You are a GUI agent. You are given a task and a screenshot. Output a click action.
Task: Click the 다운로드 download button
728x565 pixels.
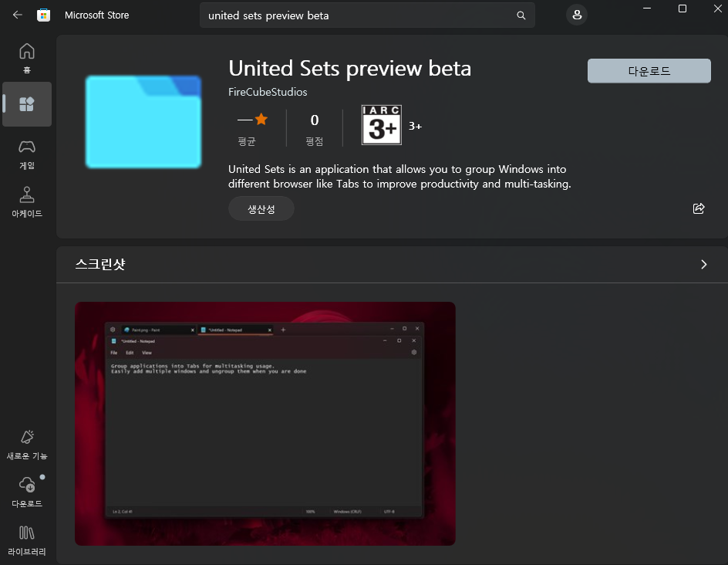[649, 71]
